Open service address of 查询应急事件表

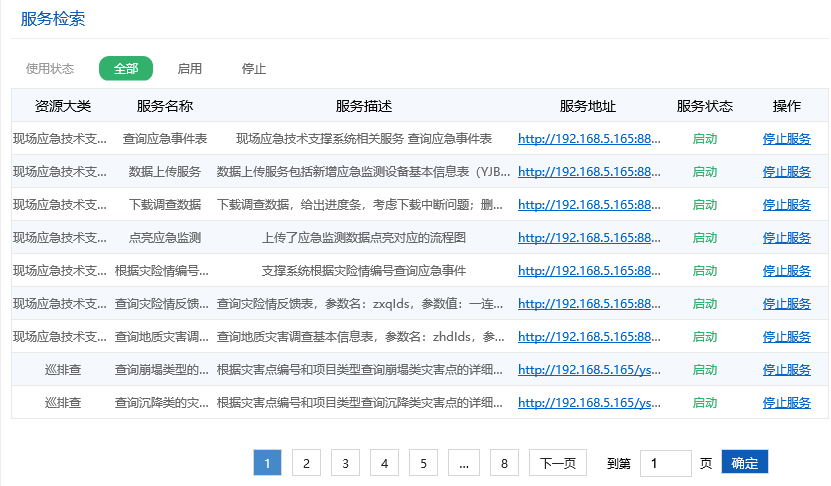(x=589, y=139)
